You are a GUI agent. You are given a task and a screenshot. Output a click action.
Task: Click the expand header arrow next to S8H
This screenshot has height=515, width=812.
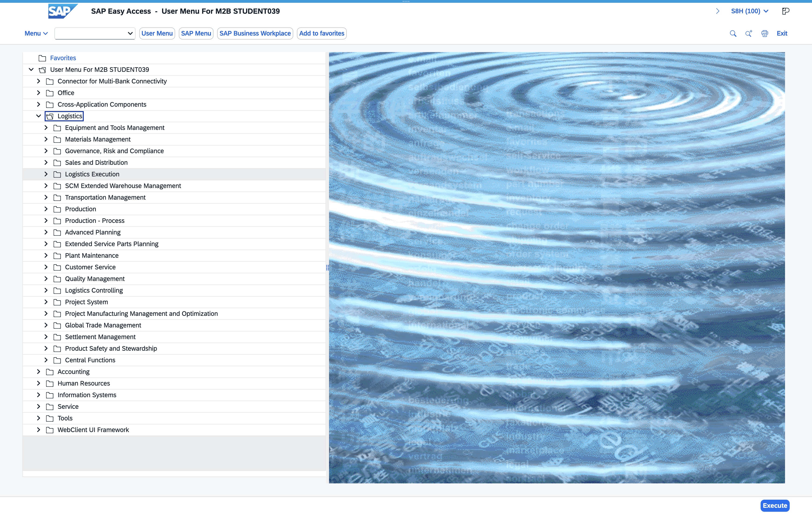[x=718, y=11]
